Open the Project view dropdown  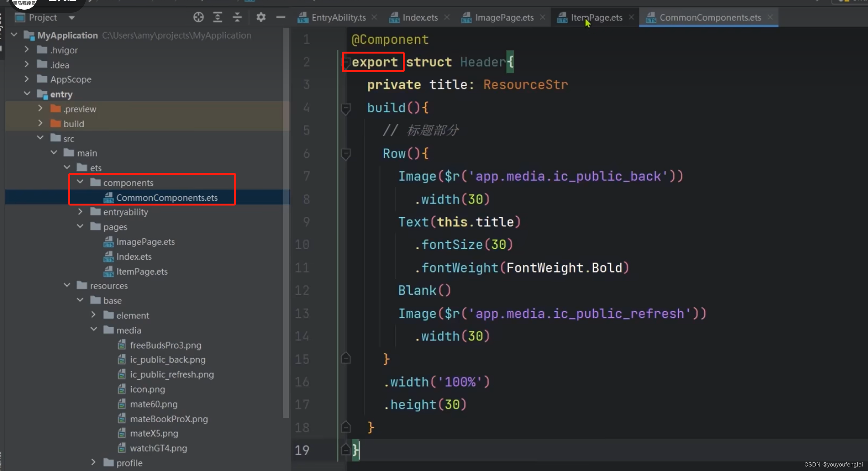(72, 18)
